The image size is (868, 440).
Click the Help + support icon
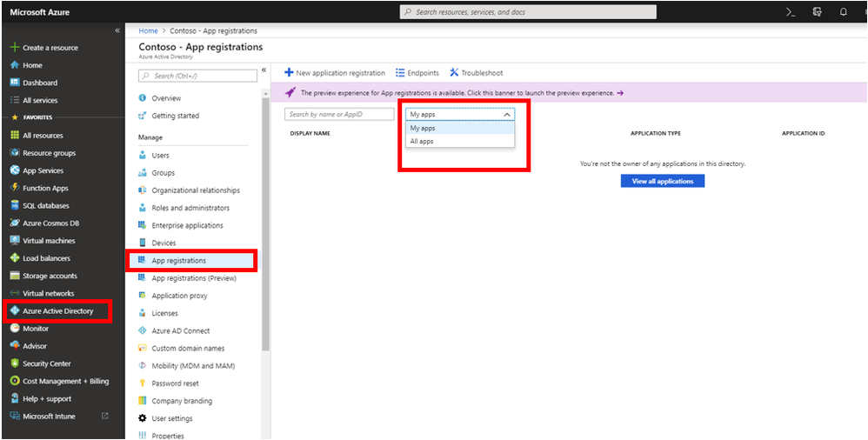pos(15,398)
